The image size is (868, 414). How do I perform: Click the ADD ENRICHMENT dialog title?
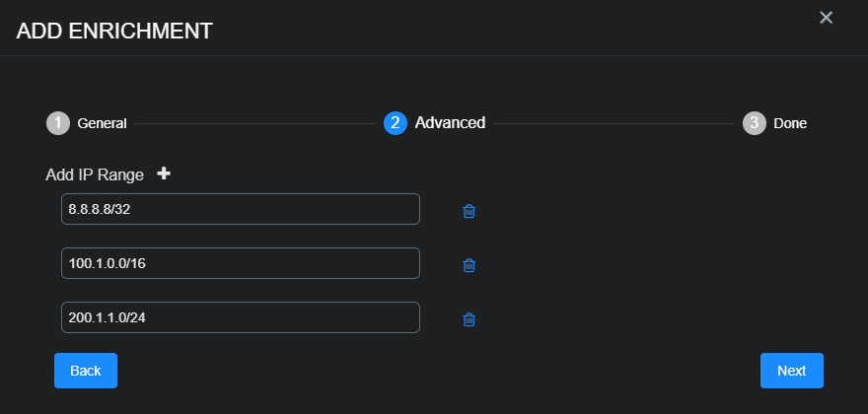[114, 31]
